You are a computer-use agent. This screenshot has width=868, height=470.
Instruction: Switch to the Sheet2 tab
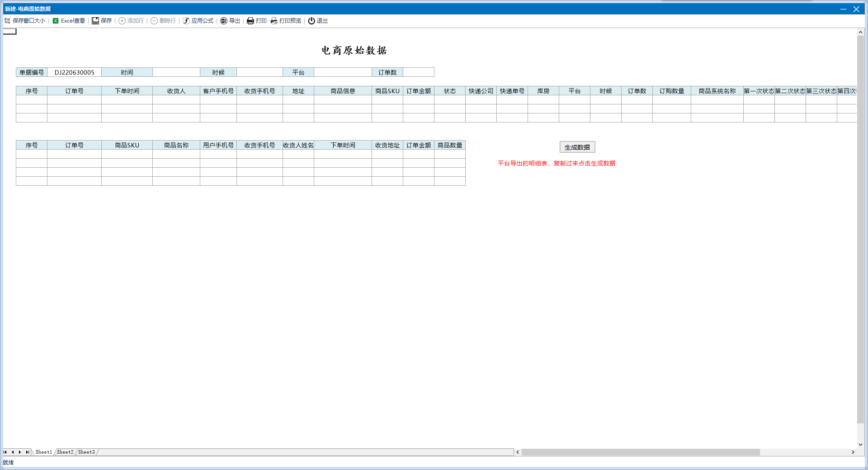click(x=65, y=452)
